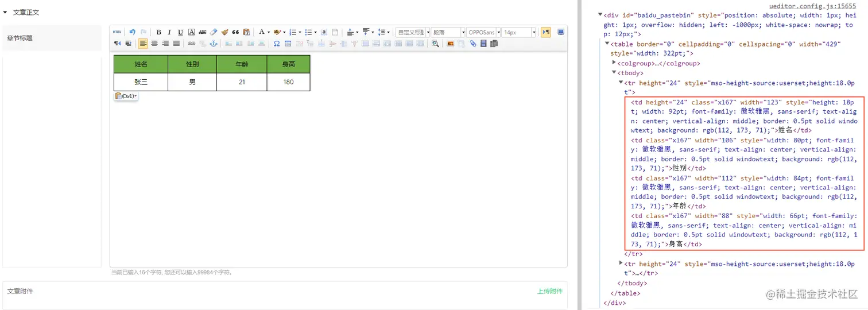Click the 上传附件 upload link
The width and height of the screenshot is (868, 310).
550,291
